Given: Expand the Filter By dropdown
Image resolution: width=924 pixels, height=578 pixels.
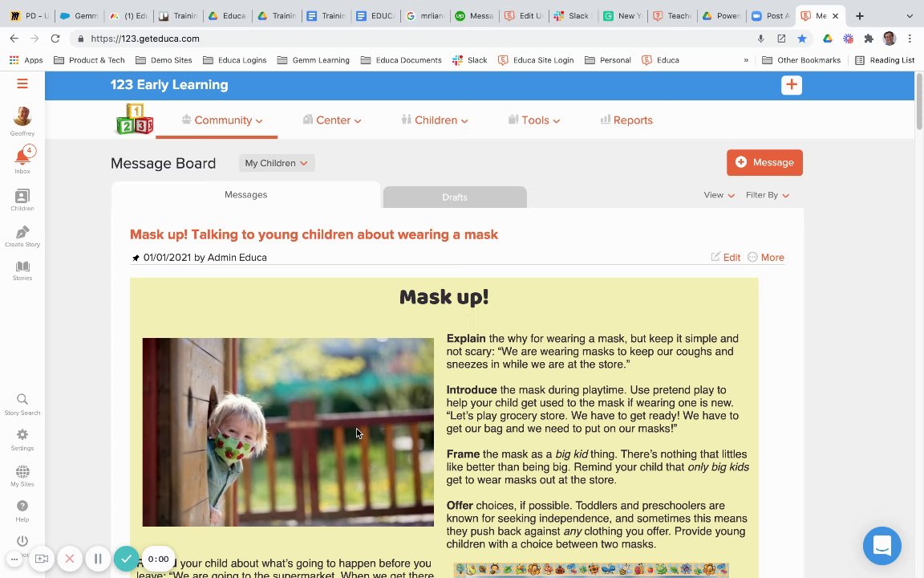Looking at the screenshot, I should (x=768, y=195).
